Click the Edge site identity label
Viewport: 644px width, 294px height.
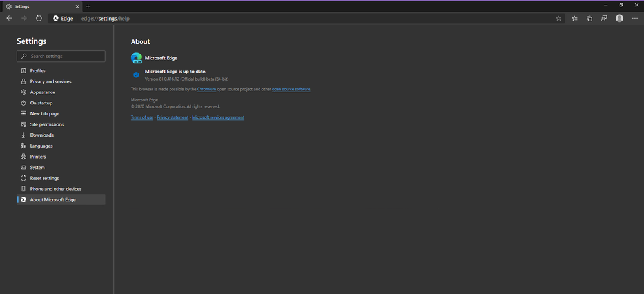click(x=63, y=19)
